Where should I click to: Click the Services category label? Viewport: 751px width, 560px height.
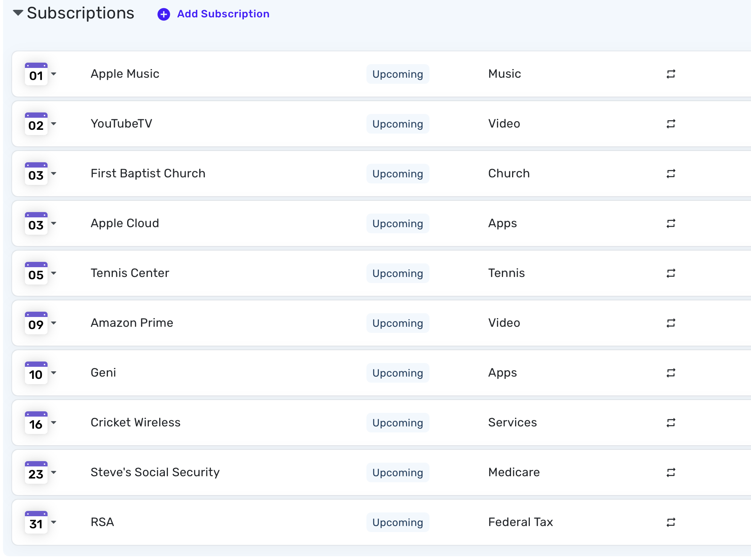click(512, 423)
